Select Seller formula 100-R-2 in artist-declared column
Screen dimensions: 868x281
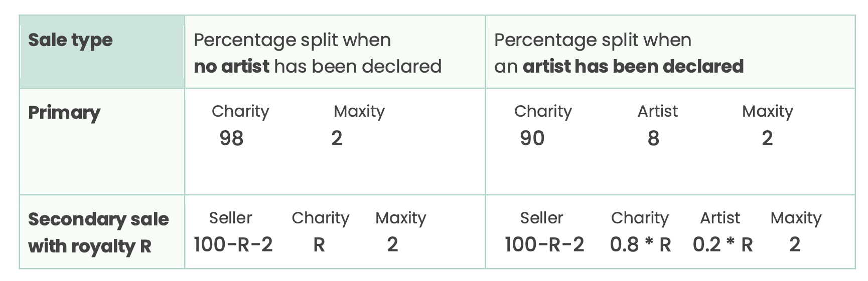[544, 244]
